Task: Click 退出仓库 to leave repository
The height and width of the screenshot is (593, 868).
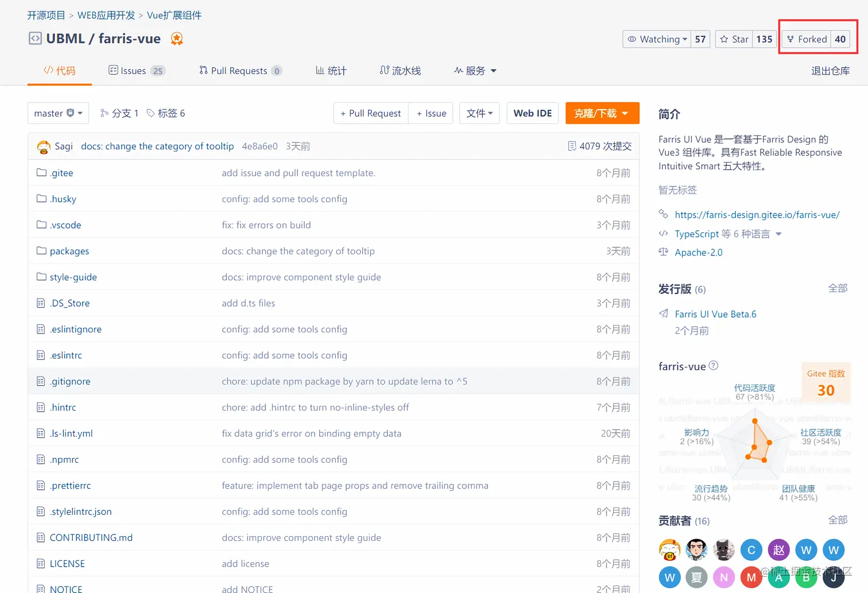Action: (830, 71)
